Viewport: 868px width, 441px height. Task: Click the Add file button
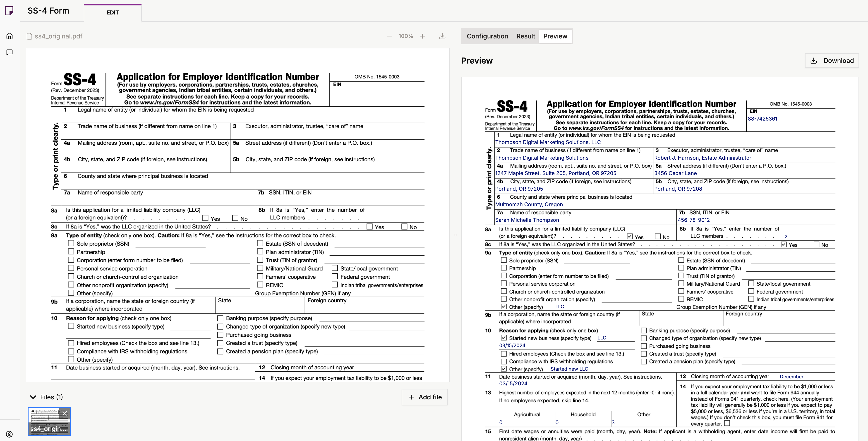[424, 397]
